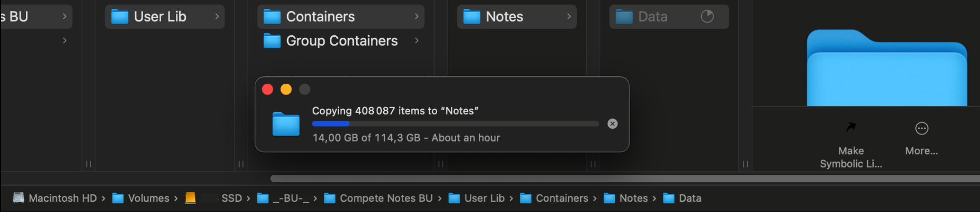980x212 pixels.
Task: Select the User Lib folder
Action: (160, 17)
